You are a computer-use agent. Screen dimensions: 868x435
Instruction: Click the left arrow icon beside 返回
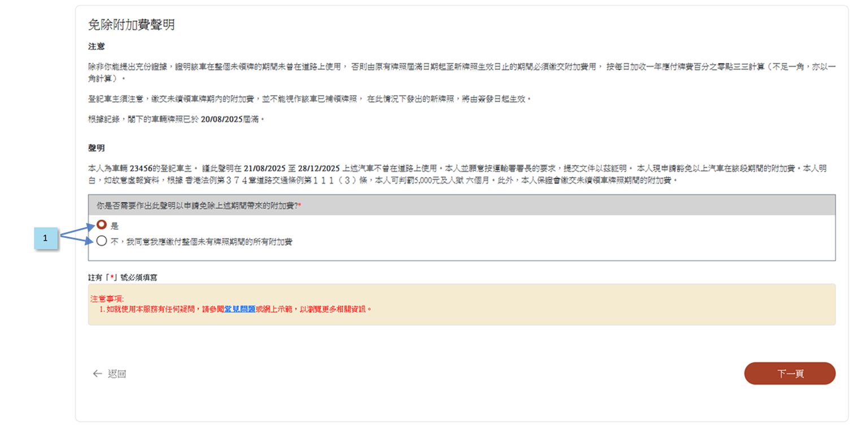[97, 374]
